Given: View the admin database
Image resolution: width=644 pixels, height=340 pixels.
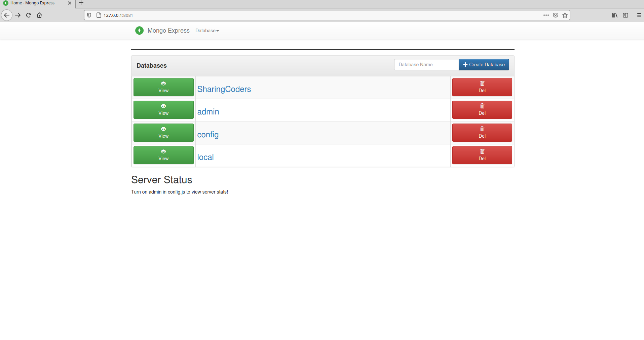Looking at the screenshot, I should click(163, 110).
